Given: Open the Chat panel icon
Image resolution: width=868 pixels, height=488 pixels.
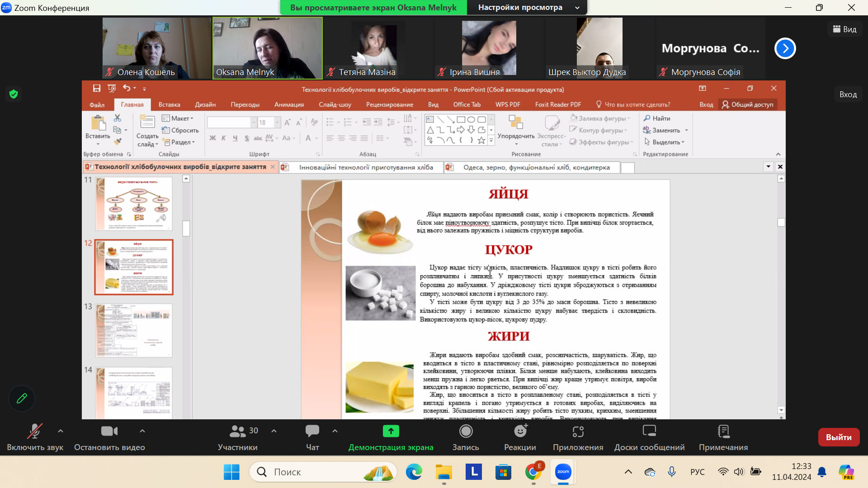Looking at the screenshot, I should pyautogui.click(x=312, y=432).
